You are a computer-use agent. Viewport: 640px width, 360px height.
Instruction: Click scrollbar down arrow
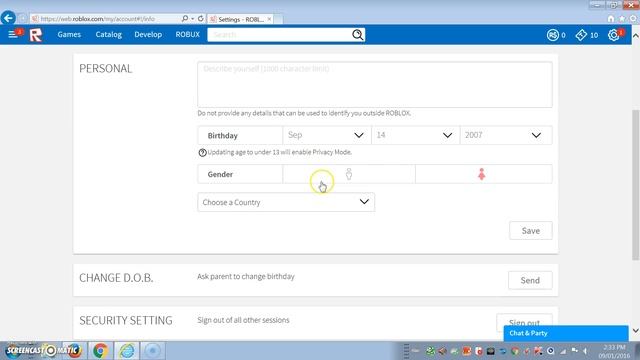(636, 331)
